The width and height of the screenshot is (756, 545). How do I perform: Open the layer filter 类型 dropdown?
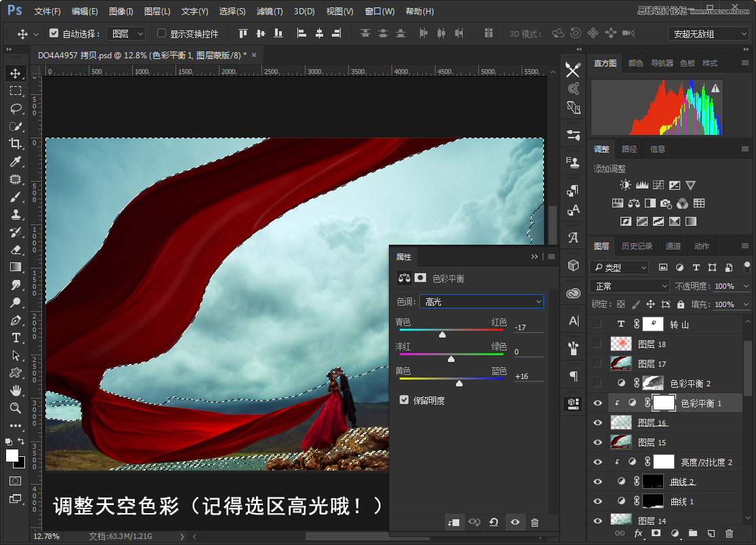tap(620, 267)
